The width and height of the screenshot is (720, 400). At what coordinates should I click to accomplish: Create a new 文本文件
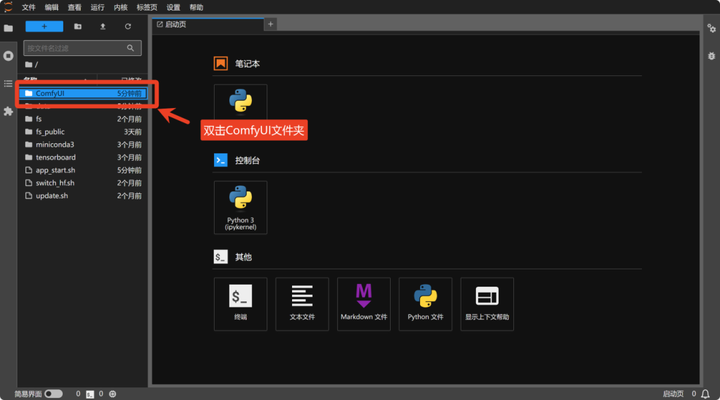coord(302,304)
